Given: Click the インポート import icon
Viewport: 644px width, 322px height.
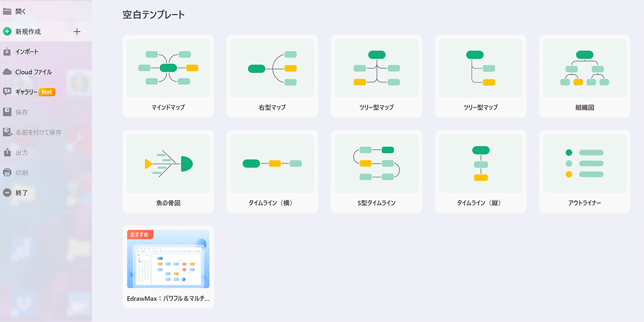Looking at the screenshot, I should pyautogui.click(x=7, y=52).
